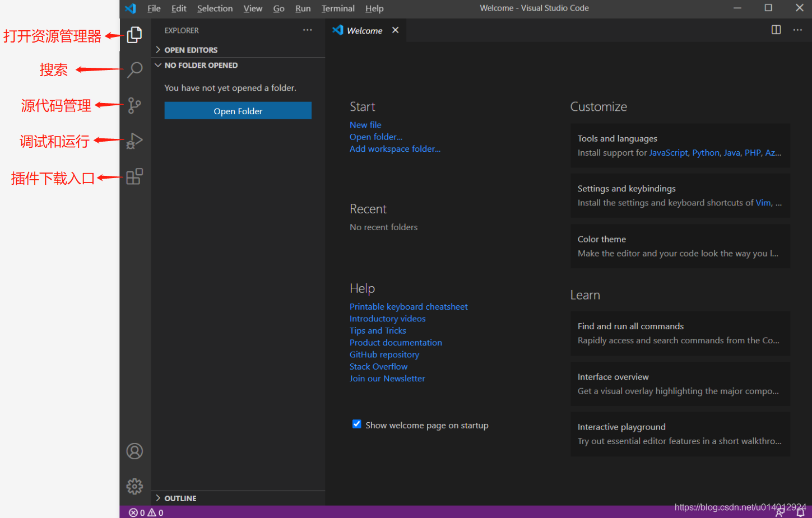Open the Accounts icon in activity bar
The image size is (812, 518).
tap(134, 451)
